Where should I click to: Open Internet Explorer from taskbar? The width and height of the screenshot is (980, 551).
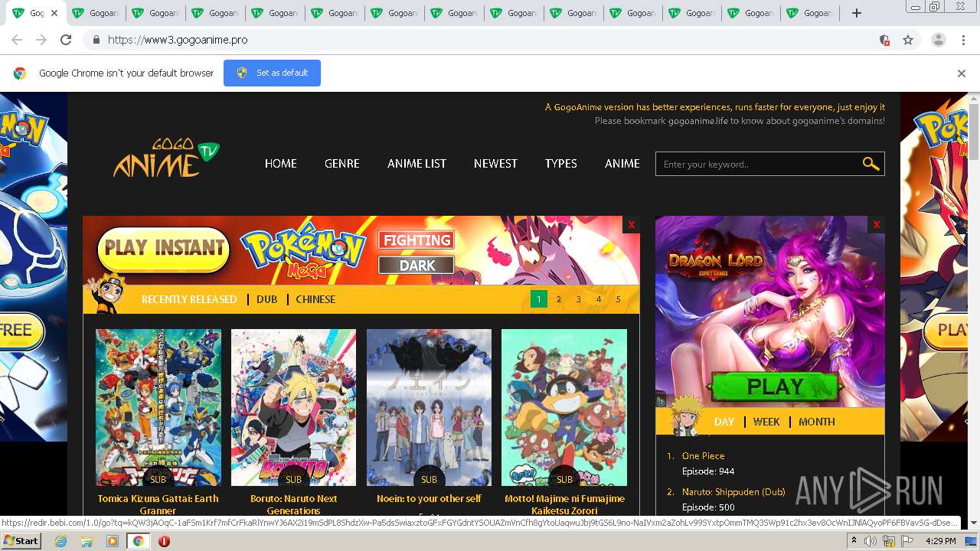[60, 541]
